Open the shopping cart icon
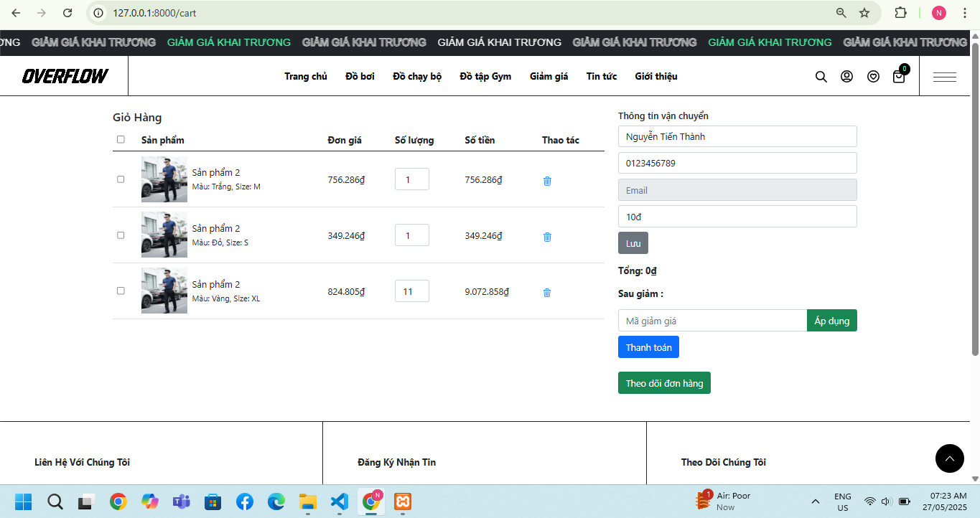 (899, 77)
